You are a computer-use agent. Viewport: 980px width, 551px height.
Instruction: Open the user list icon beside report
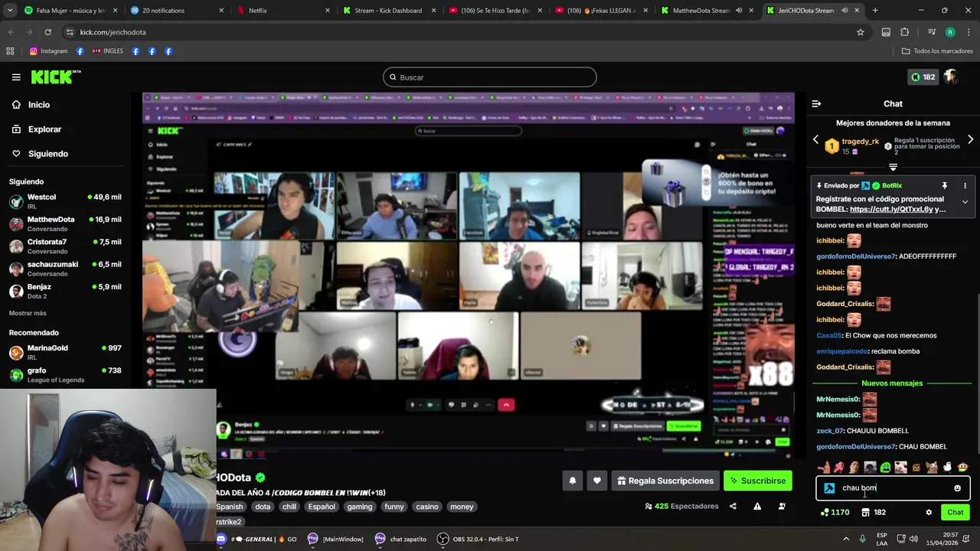[x=782, y=507]
